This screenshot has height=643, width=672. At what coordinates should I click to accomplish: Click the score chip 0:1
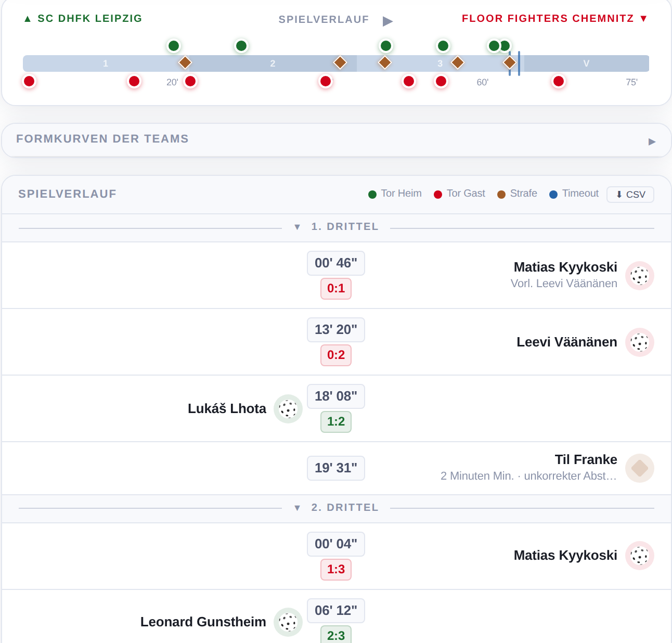(x=336, y=289)
